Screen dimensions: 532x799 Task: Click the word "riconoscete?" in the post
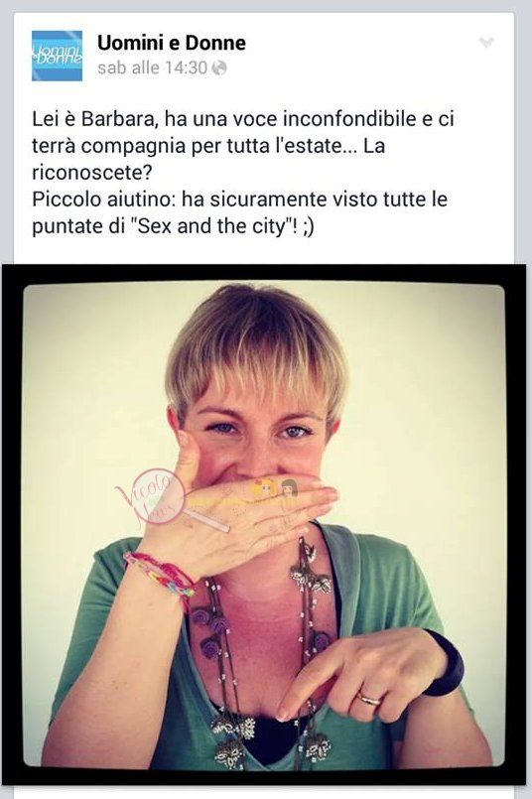pos(92,173)
